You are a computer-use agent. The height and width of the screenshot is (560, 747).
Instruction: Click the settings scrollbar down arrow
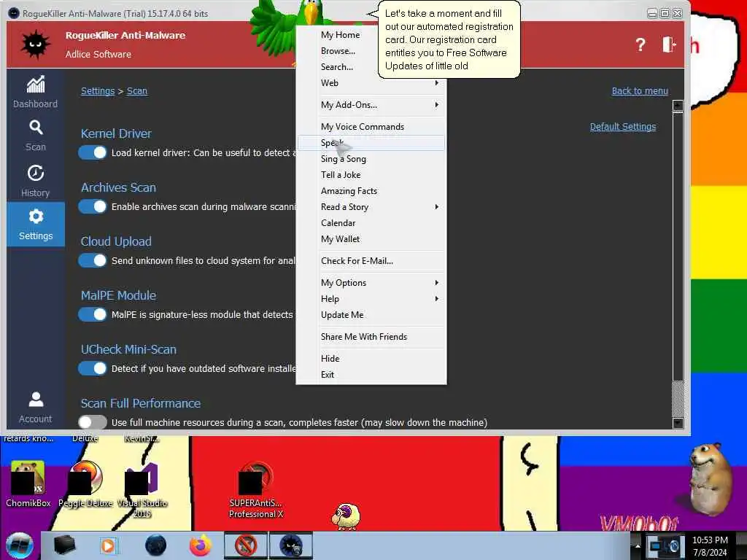(678, 422)
